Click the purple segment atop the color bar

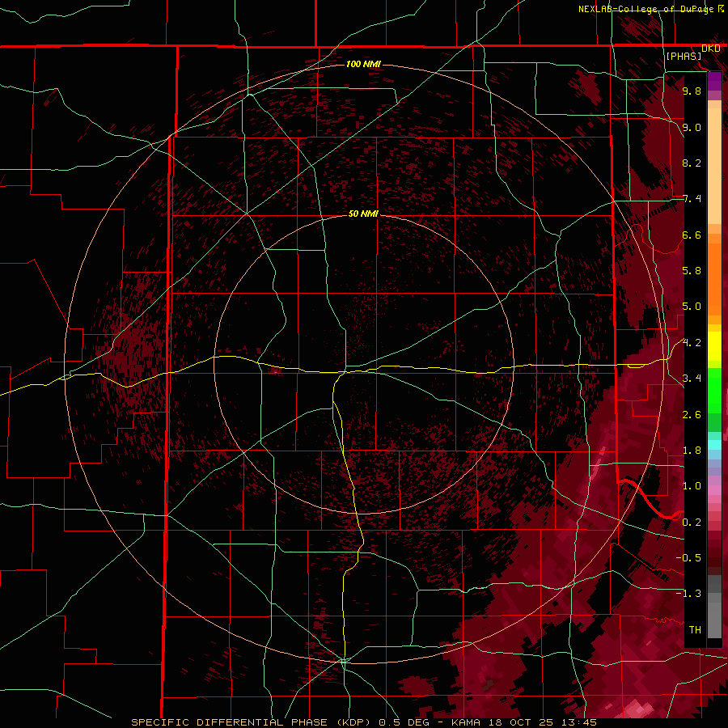click(x=714, y=81)
